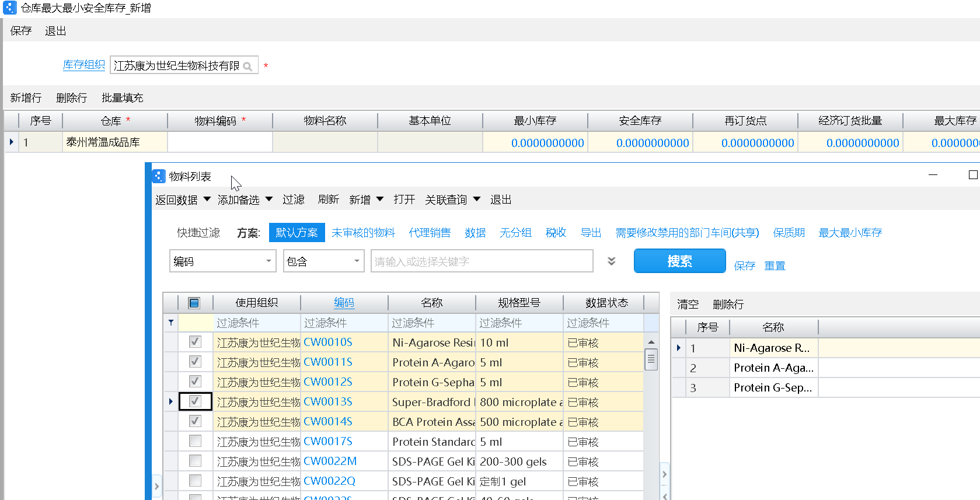Screen dimensions: 980x500
Task: Open the 添加备选 dropdown arrow
Action: pyautogui.click(x=269, y=200)
